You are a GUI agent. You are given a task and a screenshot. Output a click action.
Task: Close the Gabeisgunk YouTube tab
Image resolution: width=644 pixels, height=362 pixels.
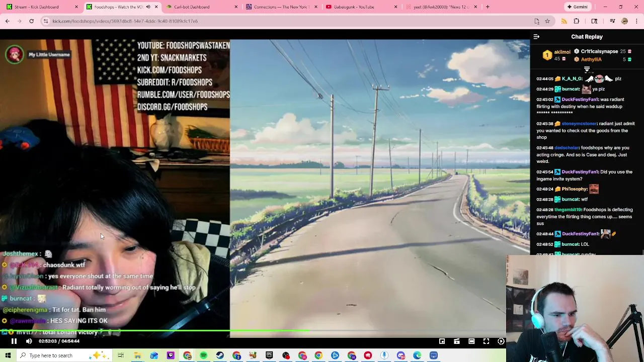click(x=395, y=7)
